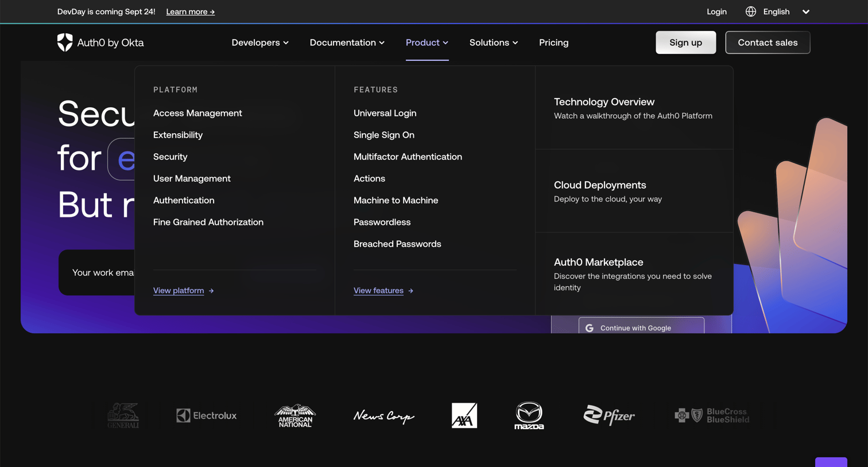This screenshot has width=868, height=467.
Task: Open the Actions feature
Action: tap(369, 178)
